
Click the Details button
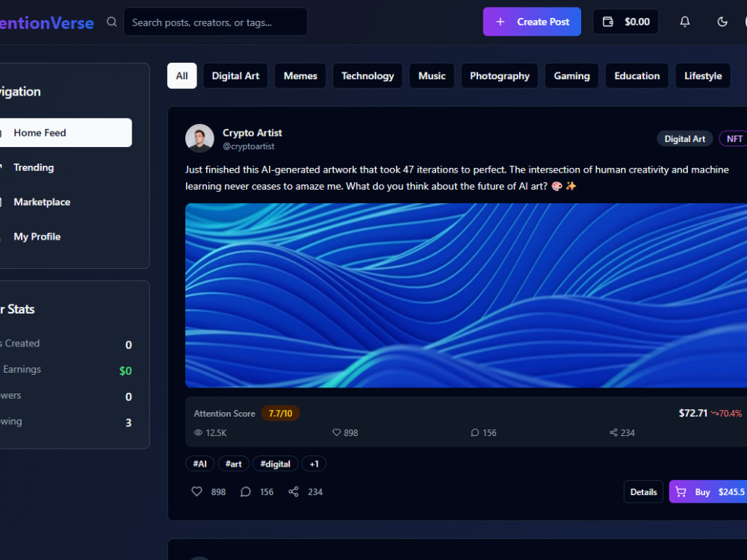pyautogui.click(x=643, y=492)
